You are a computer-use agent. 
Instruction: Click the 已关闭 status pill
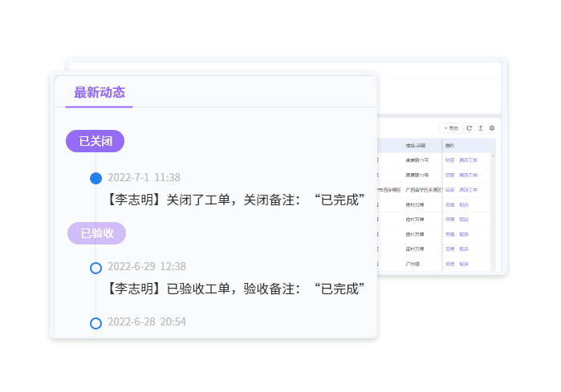[96, 141]
